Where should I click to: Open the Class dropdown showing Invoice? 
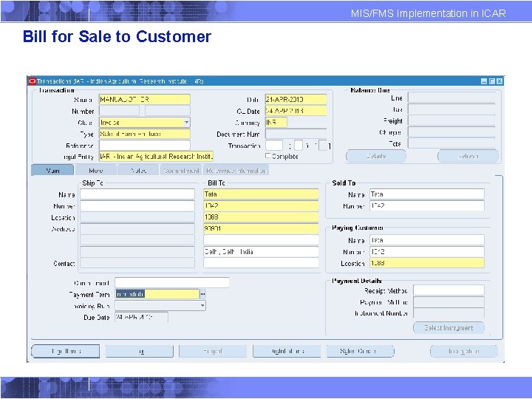click(186, 122)
